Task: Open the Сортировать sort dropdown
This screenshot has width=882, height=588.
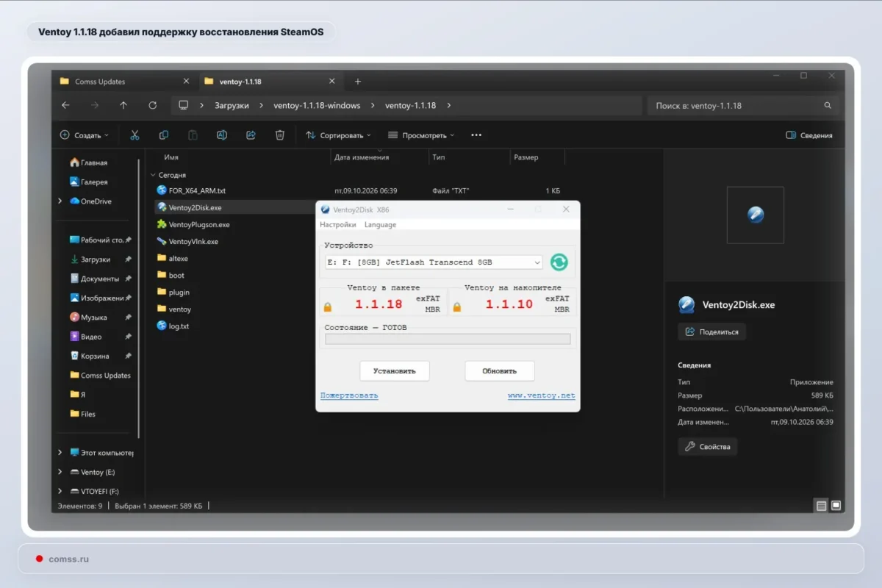Action: pos(338,135)
